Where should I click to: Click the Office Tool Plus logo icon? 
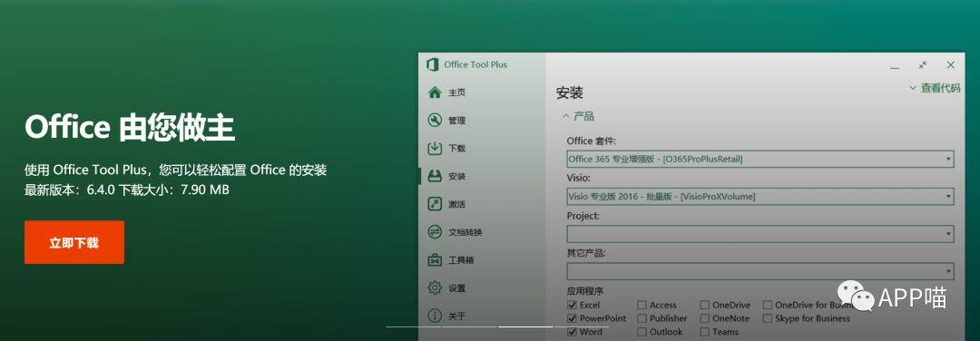coord(432,64)
